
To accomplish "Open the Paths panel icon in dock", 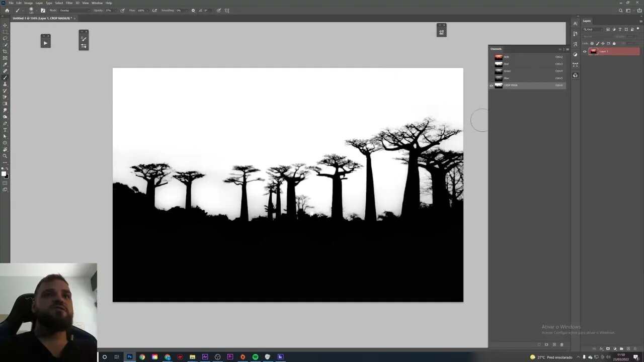I will coord(576,65).
